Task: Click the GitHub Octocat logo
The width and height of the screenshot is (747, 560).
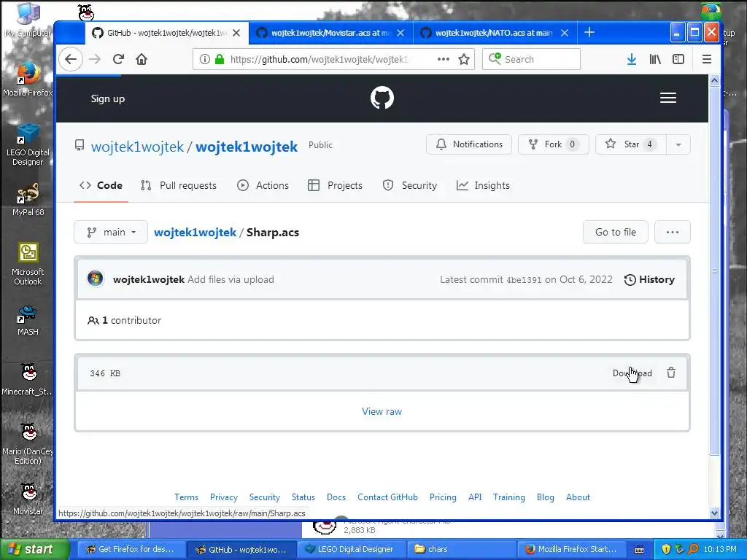Action: (x=382, y=98)
